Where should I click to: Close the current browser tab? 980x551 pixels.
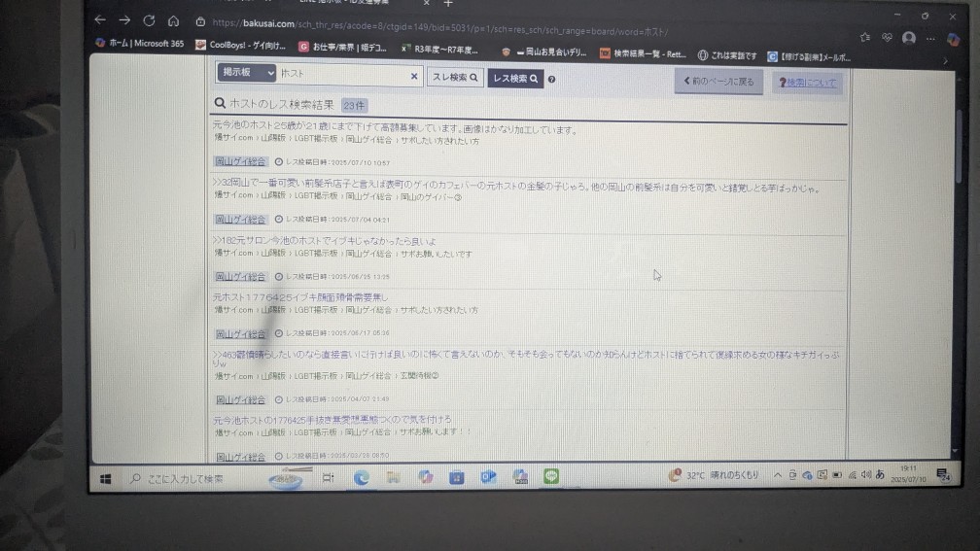(426, 3)
